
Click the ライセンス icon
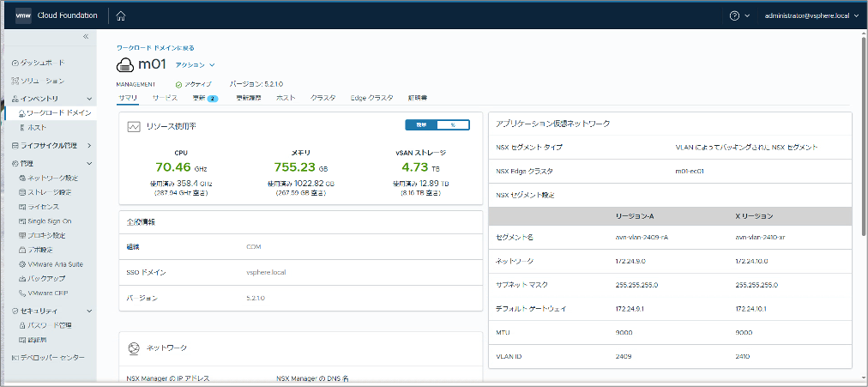22,207
